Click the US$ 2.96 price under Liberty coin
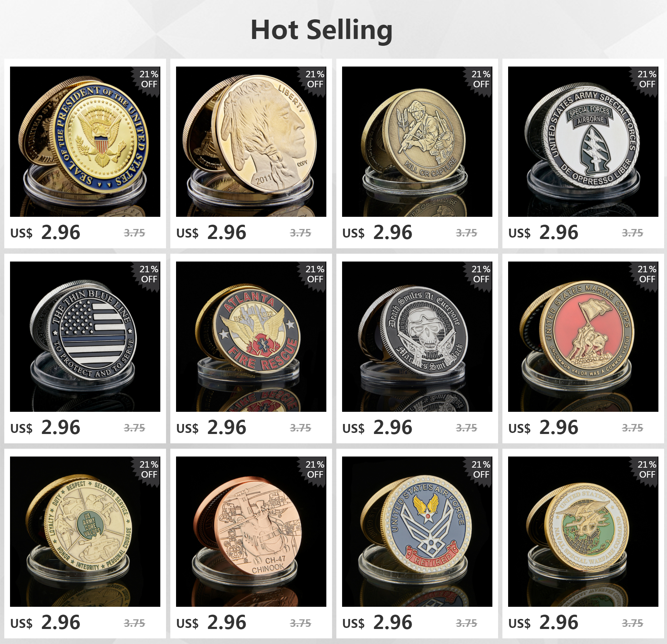667x644 pixels. [x=211, y=233]
